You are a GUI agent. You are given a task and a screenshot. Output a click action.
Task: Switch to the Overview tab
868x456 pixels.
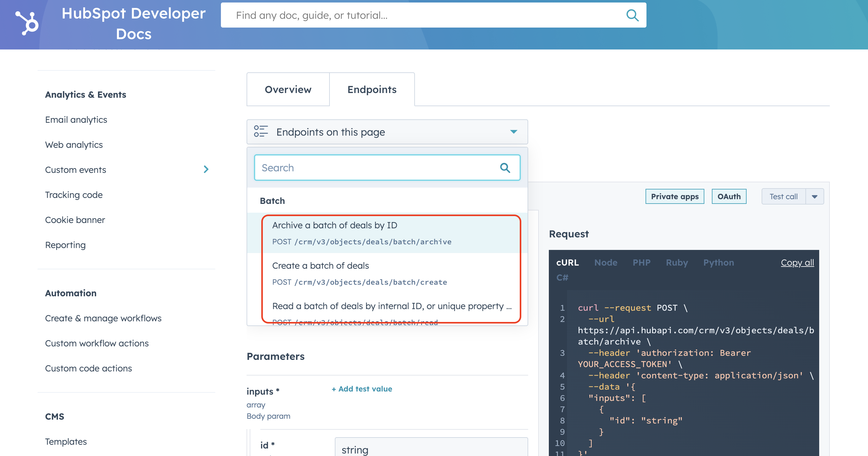click(x=288, y=89)
